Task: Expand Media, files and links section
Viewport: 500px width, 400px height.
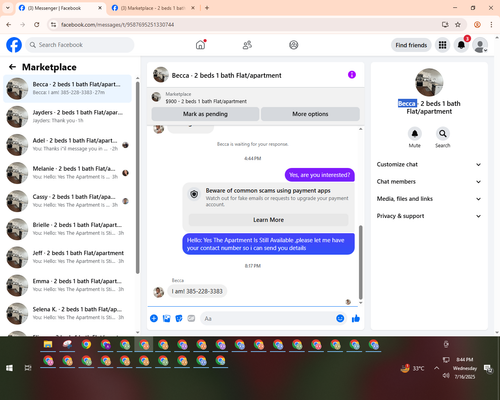Action: (x=429, y=199)
